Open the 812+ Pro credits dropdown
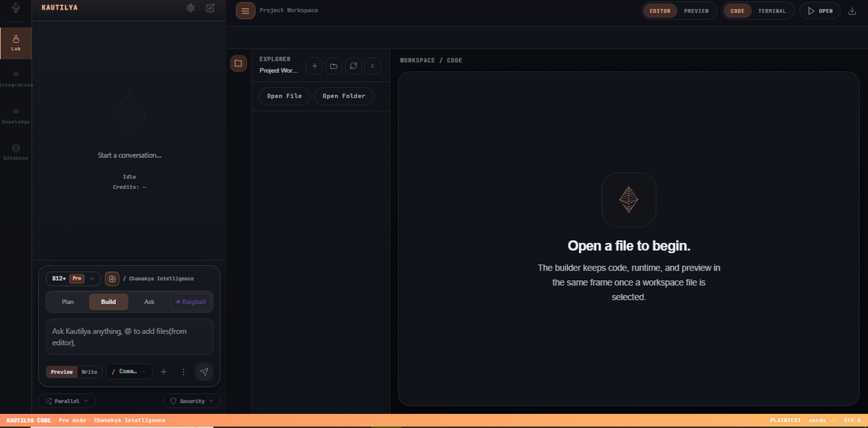Viewport: 868px width, 428px height. coord(73,279)
